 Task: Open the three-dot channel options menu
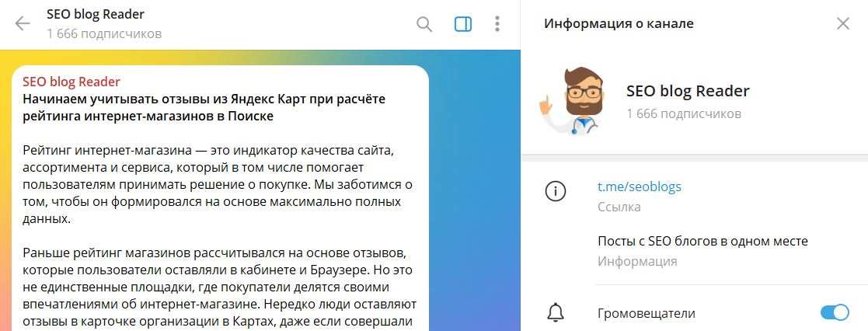pyautogui.click(x=497, y=24)
